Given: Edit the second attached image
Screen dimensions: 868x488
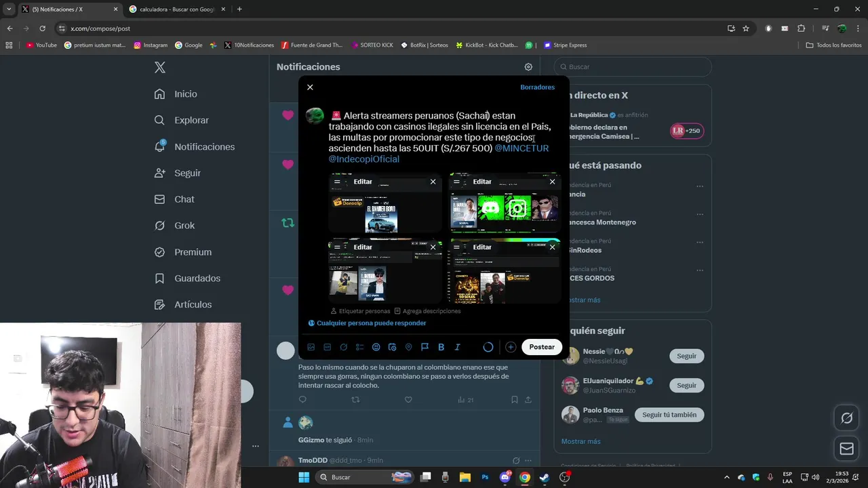Looking at the screenshot, I should point(482,182).
